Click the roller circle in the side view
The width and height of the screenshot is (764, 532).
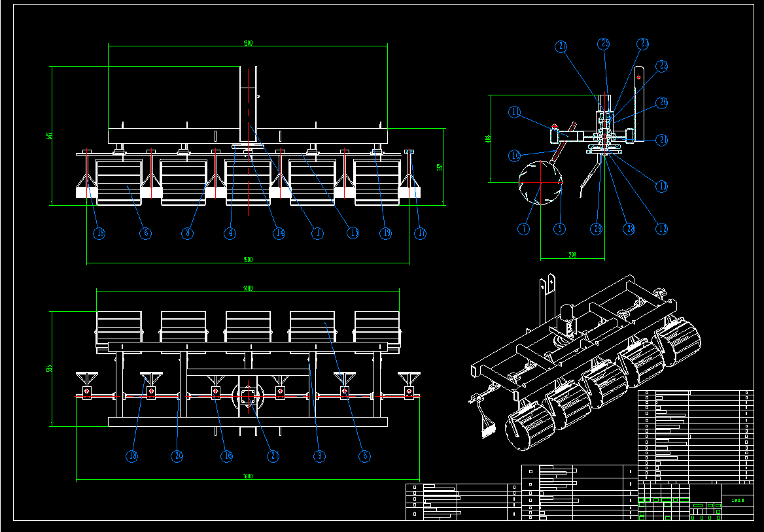click(540, 183)
